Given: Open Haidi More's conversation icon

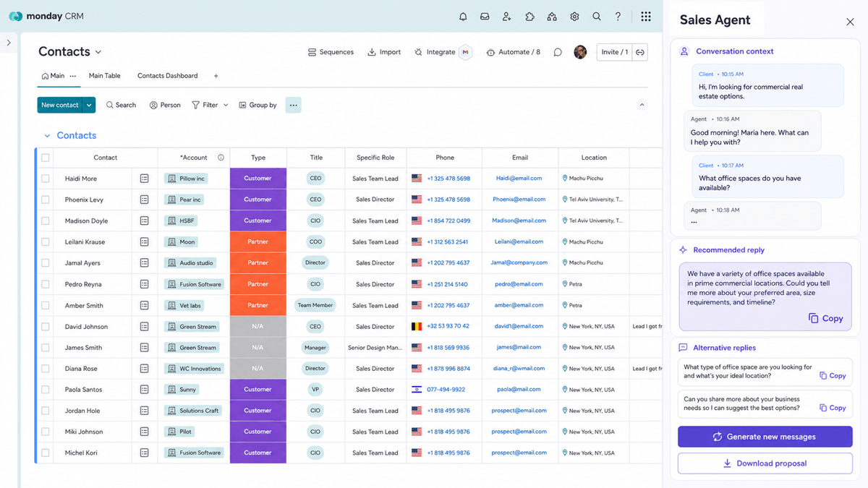Looking at the screenshot, I should 144,178.
